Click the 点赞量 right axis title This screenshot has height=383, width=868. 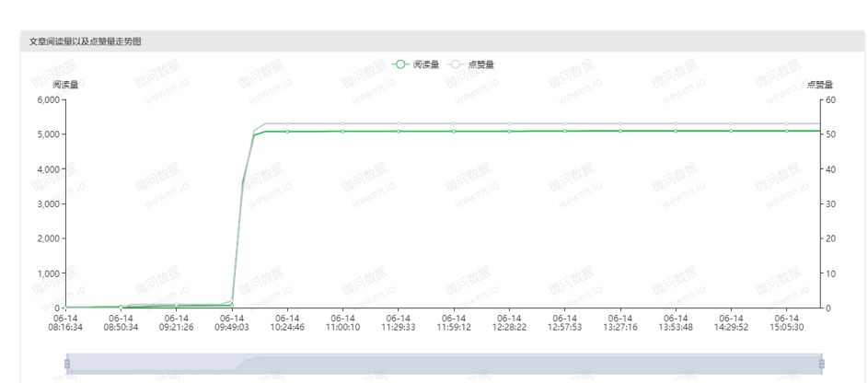pyautogui.click(x=820, y=85)
